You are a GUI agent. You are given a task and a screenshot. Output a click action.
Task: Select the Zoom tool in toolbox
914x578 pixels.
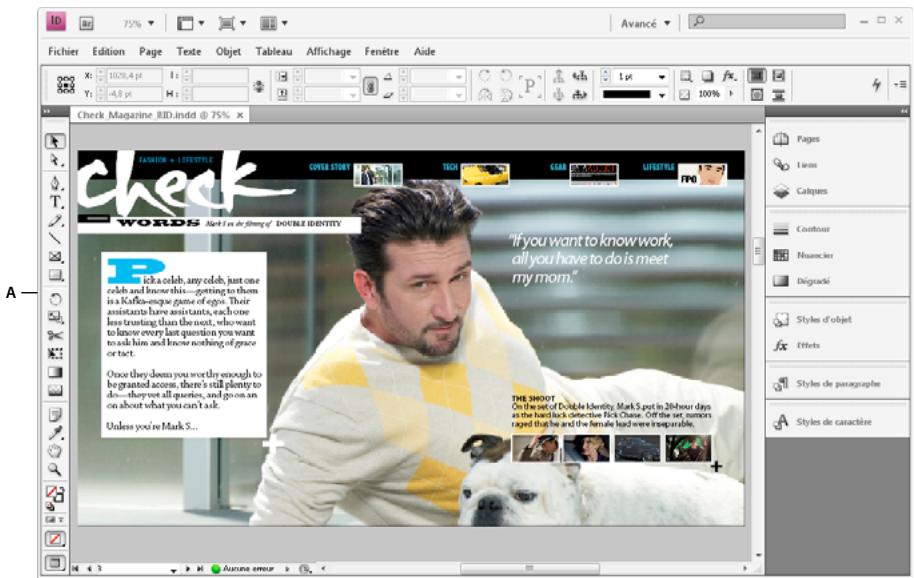click(55, 469)
